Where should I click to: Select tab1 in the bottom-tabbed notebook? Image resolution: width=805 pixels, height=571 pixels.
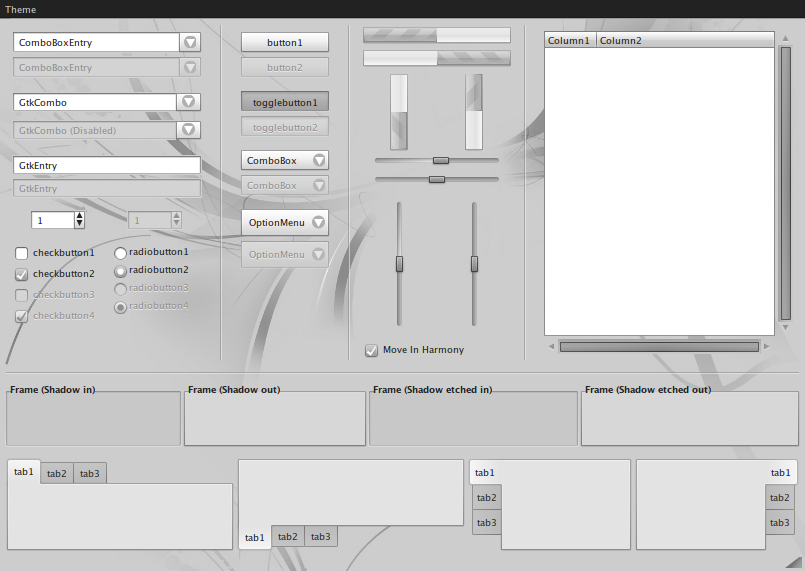(255, 537)
